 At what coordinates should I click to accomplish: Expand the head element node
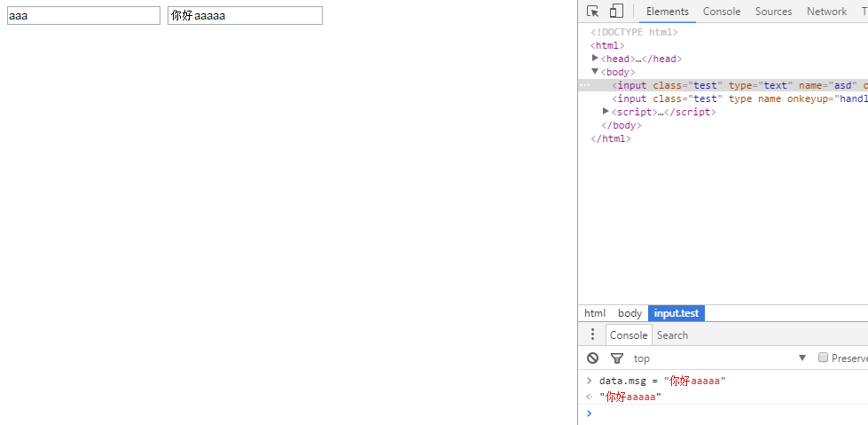[x=595, y=58]
